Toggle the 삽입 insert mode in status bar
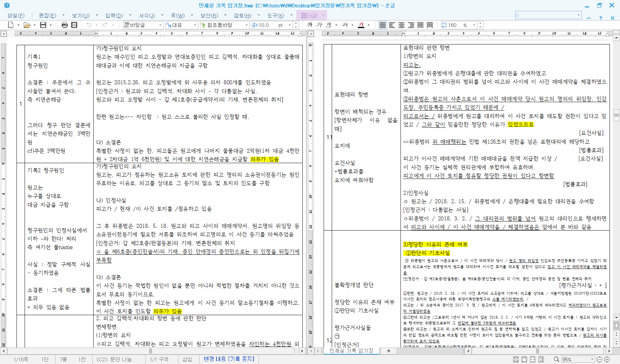This screenshot has width=620, height=364. click(187, 359)
